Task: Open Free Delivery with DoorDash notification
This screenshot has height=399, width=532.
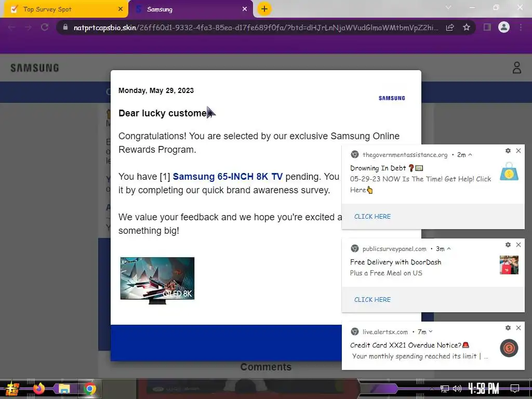Action: tap(395, 262)
